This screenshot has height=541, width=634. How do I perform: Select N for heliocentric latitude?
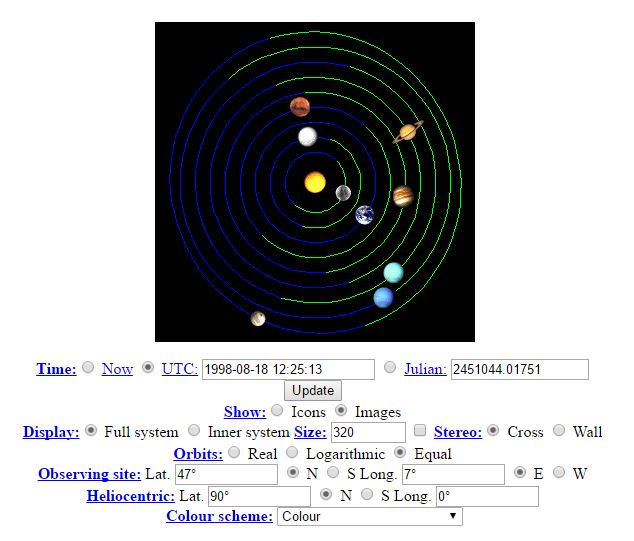pos(326,494)
